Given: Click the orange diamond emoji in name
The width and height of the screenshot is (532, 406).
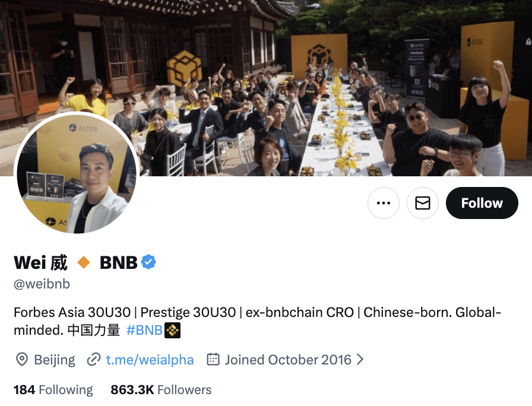Looking at the screenshot, I should pos(84,262).
